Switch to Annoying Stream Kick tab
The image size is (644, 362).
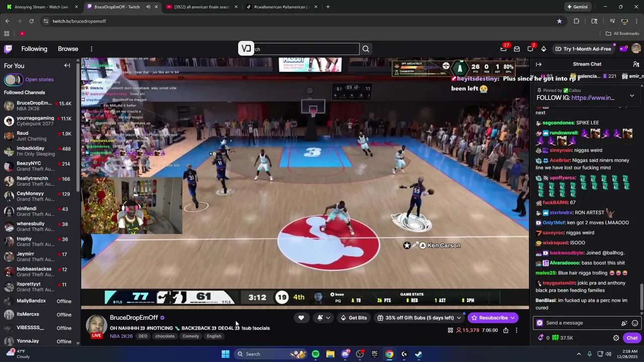[x=41, y=7]
